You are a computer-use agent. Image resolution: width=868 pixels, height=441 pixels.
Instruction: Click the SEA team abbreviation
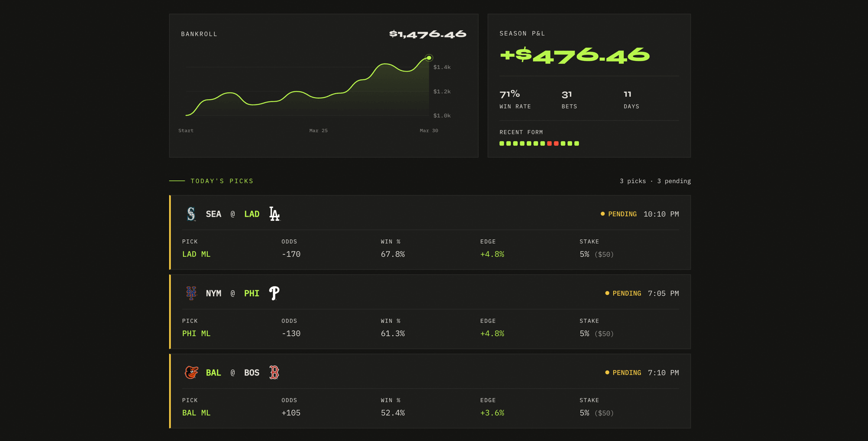[x=214, y=214]
